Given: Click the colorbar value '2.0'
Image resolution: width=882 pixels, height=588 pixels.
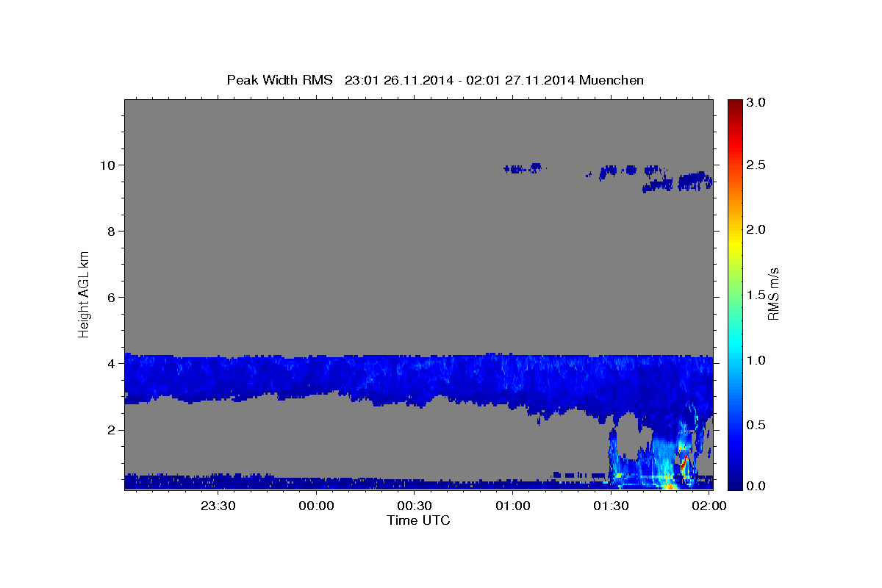Looking at the screenshot, I should (x=757, y=229).
